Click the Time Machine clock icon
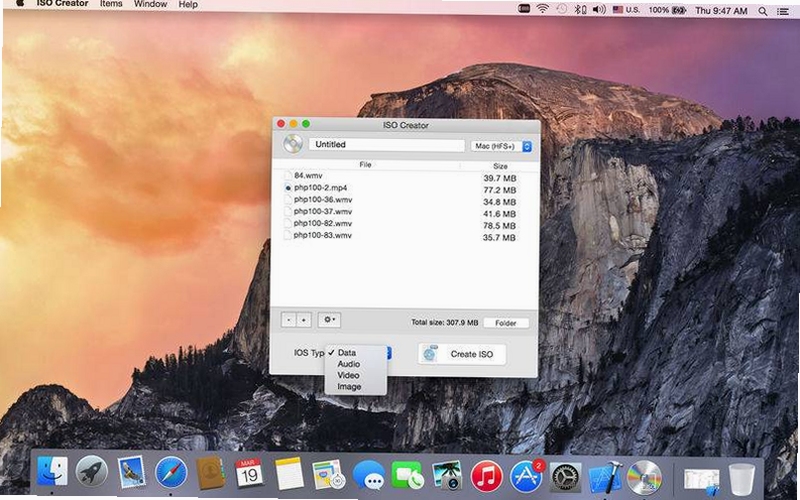The height and width of the screenshot is (500, 800). pos(562,9)
